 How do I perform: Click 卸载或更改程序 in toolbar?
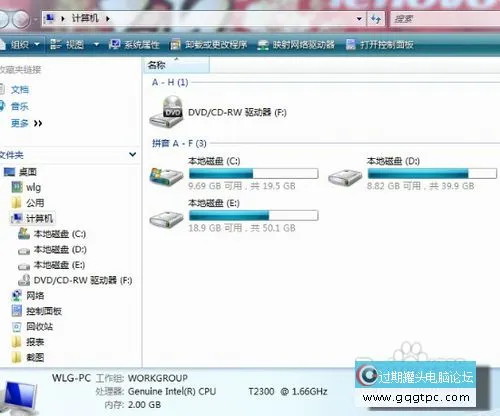209,44
